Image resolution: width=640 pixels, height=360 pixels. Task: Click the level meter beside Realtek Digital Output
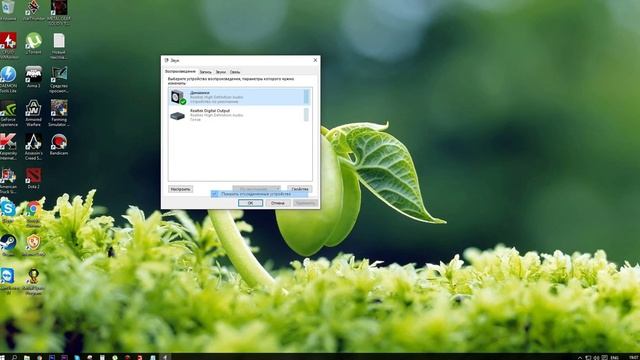(306, 115)
